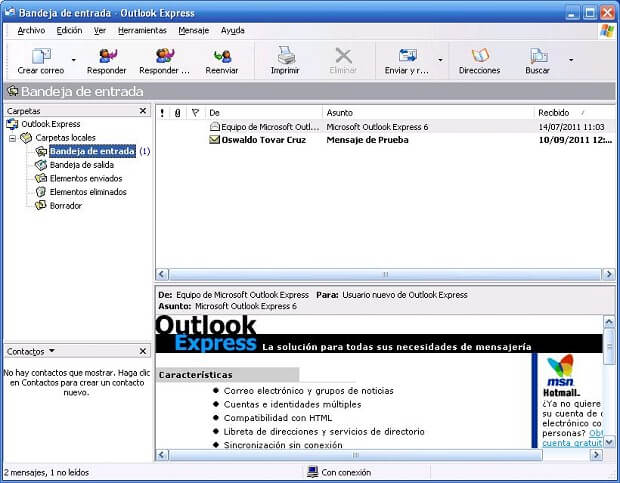The height and width of the screenshot is (483, 620).
Task: Close the Carpetas pane
Action: pyautogui.click(x=143, y=111)
